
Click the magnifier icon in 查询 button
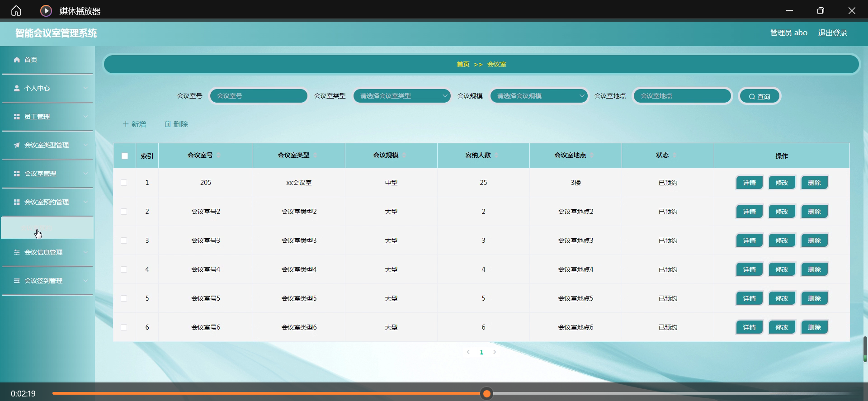(752, 97)
